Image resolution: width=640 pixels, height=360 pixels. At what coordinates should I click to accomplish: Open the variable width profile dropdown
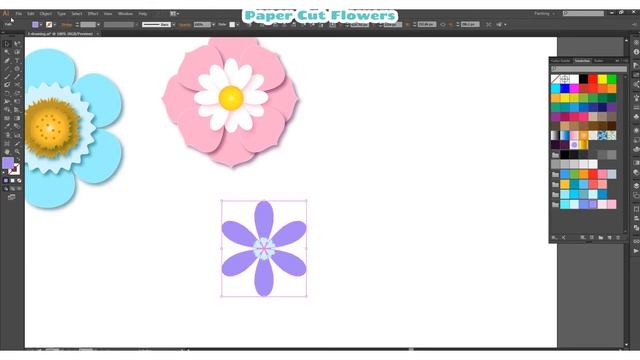[136, 25]
